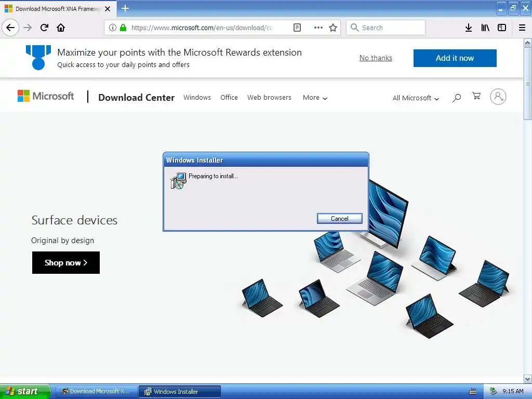Open the shopping cart icon
This screenshot has width=532, height=399.
(476, 96)
